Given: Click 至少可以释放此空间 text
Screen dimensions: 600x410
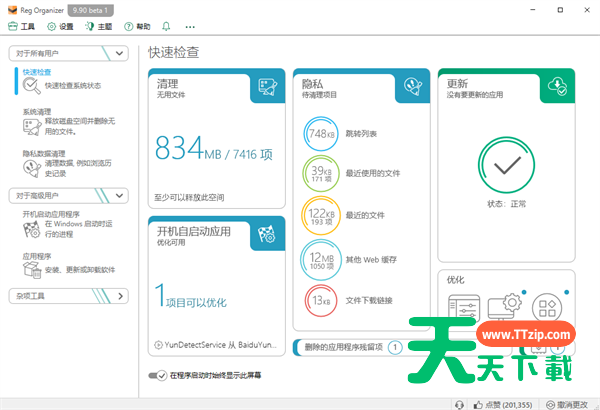Looking at the screenshot, I should pyautogui.click(x=189, y=198).
